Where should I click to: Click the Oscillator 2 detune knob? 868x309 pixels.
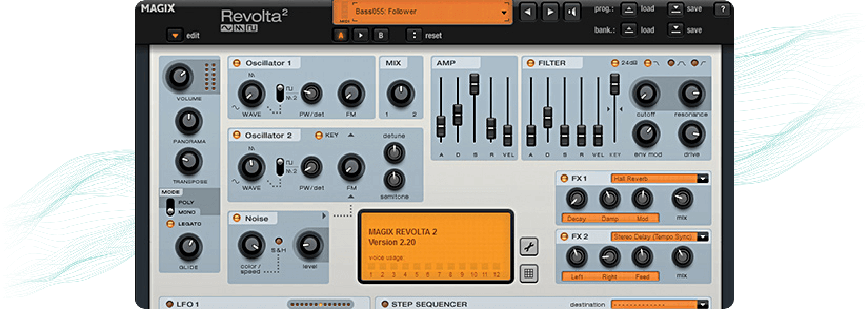click(394, 153)
